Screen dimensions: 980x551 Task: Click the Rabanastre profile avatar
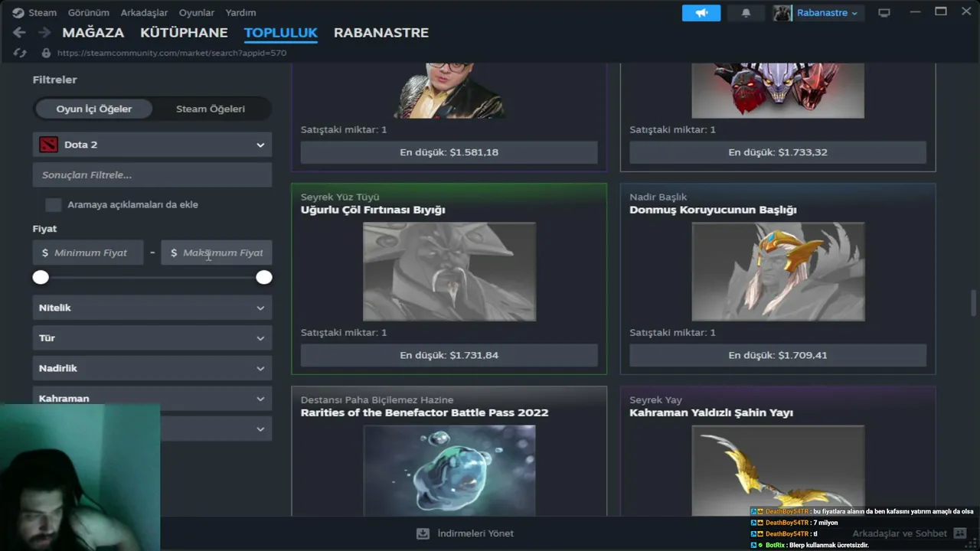(x=782, y=13)
